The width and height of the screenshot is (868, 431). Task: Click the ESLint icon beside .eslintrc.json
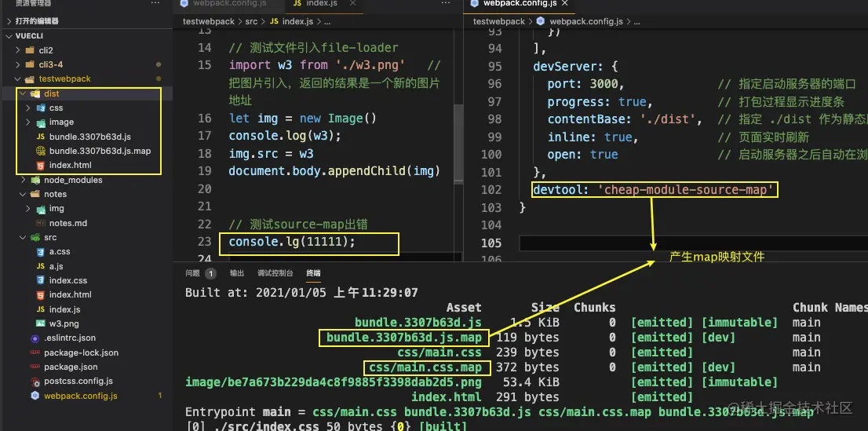pos(35,338)
